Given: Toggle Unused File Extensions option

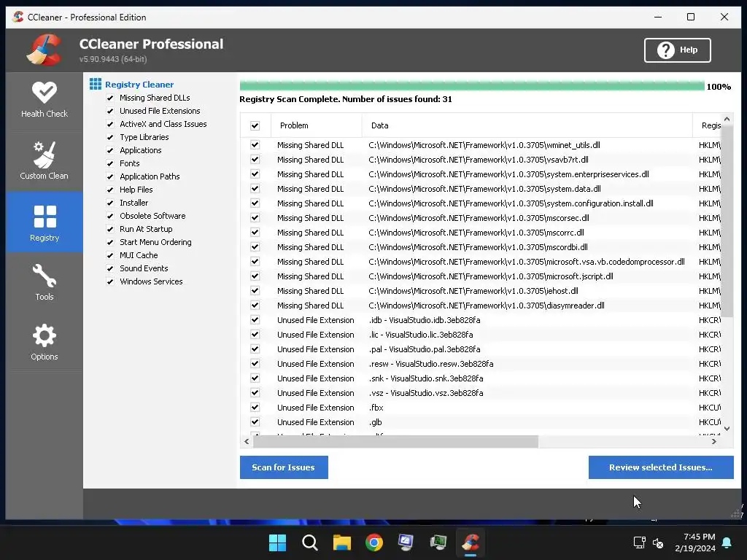Looking at the screenshot, I should 110,111.
